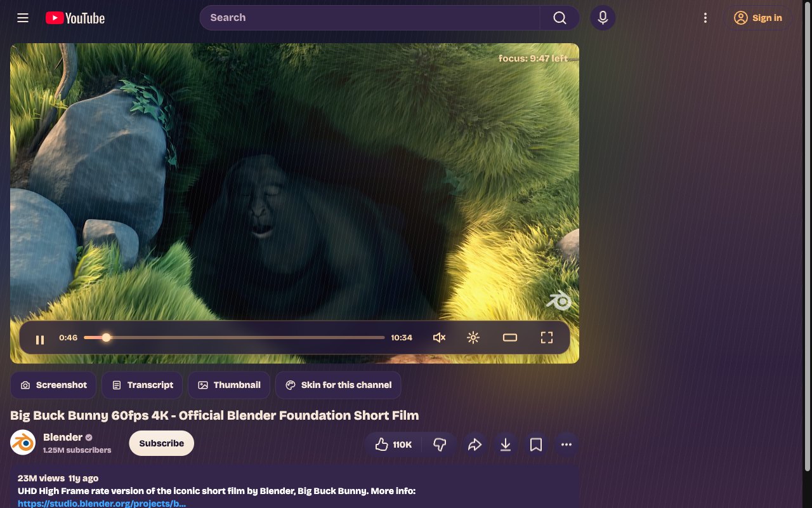
Task: Click the focus 9:47 left overlay
Action: click(x=533, y=58)
